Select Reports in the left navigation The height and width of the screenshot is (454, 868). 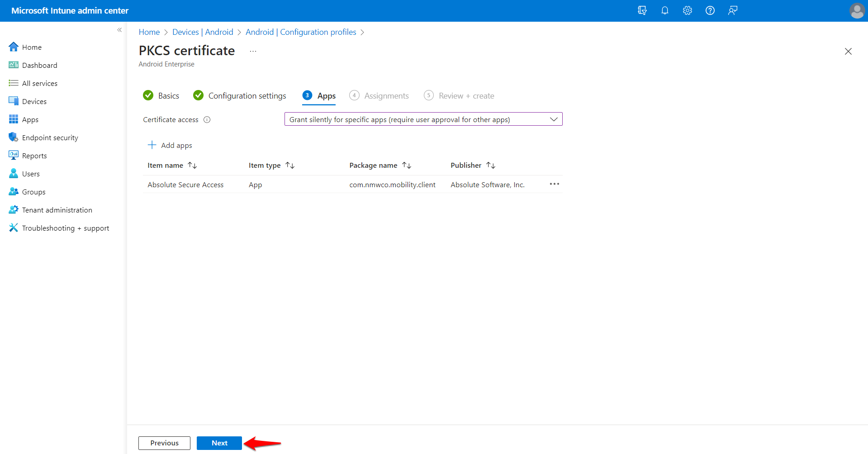[34, 155]
